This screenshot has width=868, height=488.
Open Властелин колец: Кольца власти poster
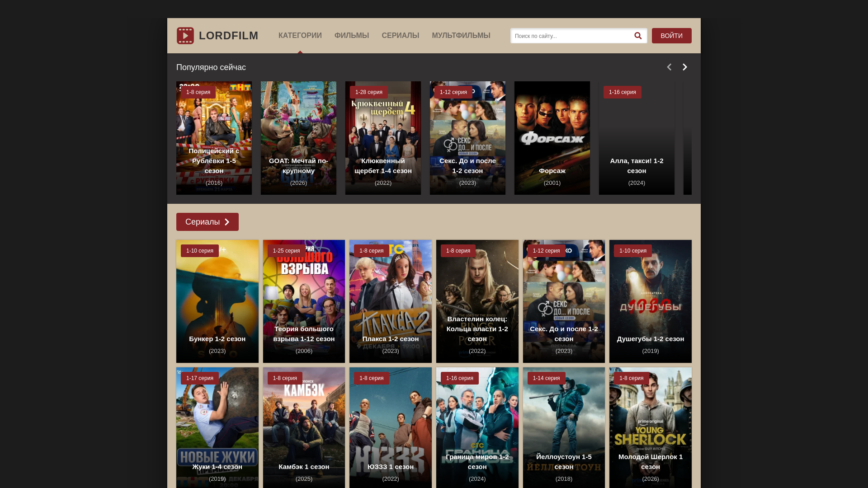pos(477,301)
